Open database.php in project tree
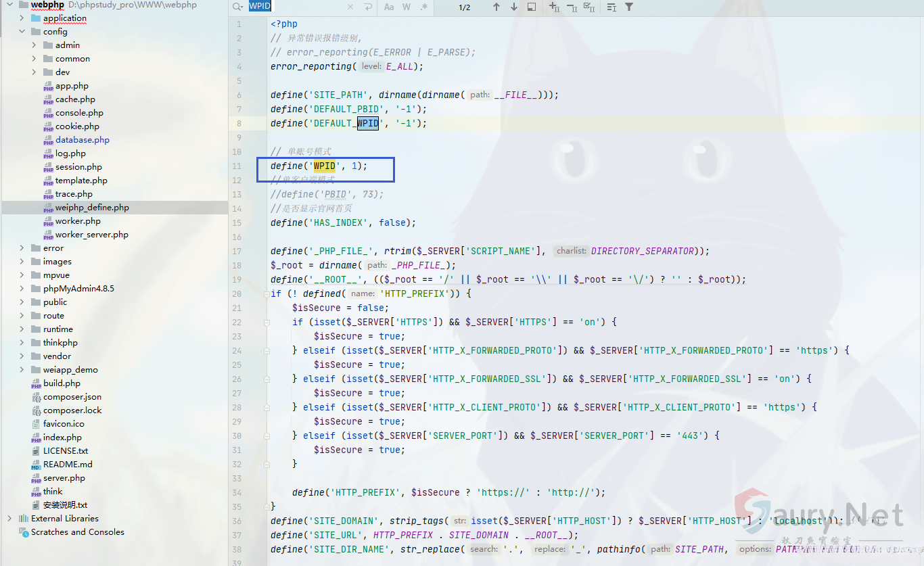This screenshot has height=566, width=924. 82,140
